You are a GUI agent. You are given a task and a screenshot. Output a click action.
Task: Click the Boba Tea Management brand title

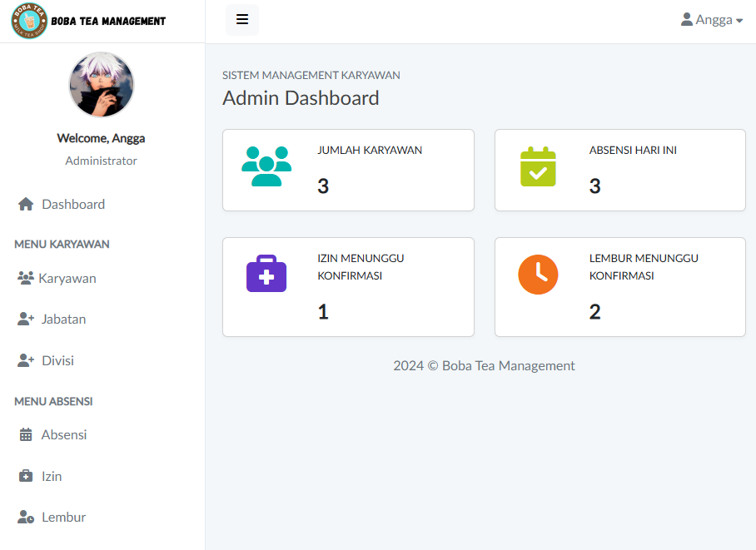[108, 21]
